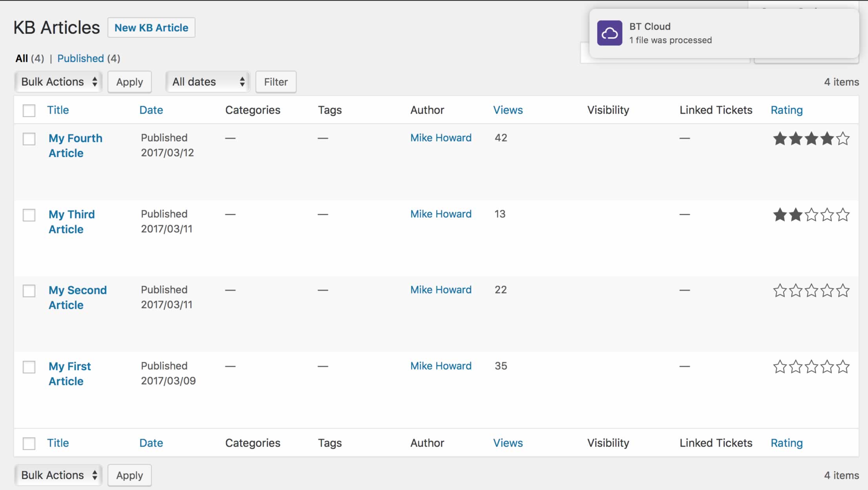Sort articles by the Views column header
The width and height of the screenshot is (868, 490).
tap(508, 110)
